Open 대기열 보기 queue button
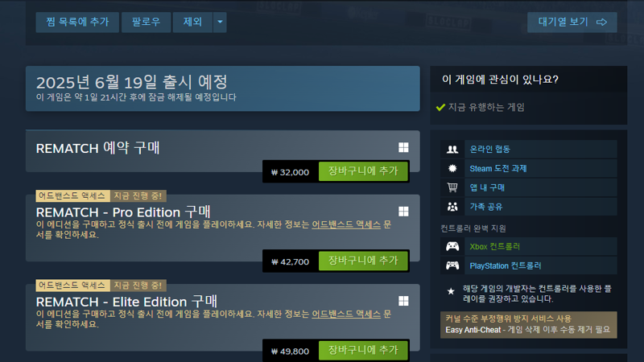Screen dimensions: 644x362 coord(572,22)
